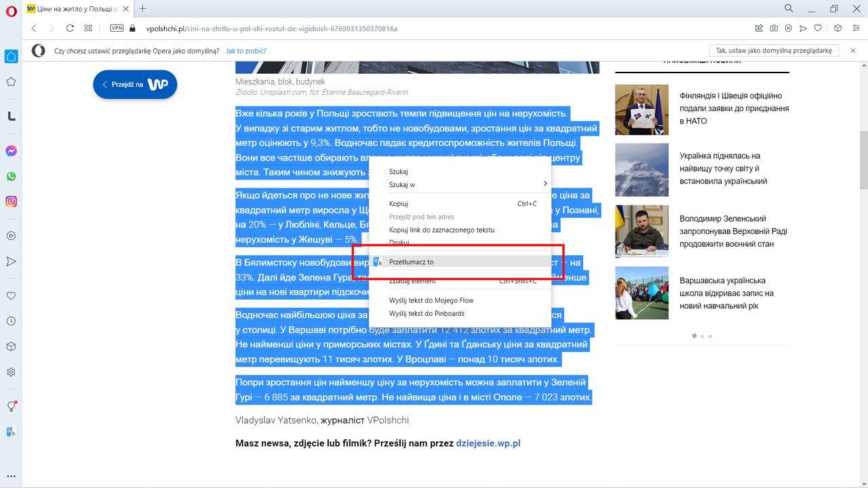Open Pinboards heart in sidebar
The width and height of the screenshot is (868, 488).
pyautogui.click(x=11, y=296)
